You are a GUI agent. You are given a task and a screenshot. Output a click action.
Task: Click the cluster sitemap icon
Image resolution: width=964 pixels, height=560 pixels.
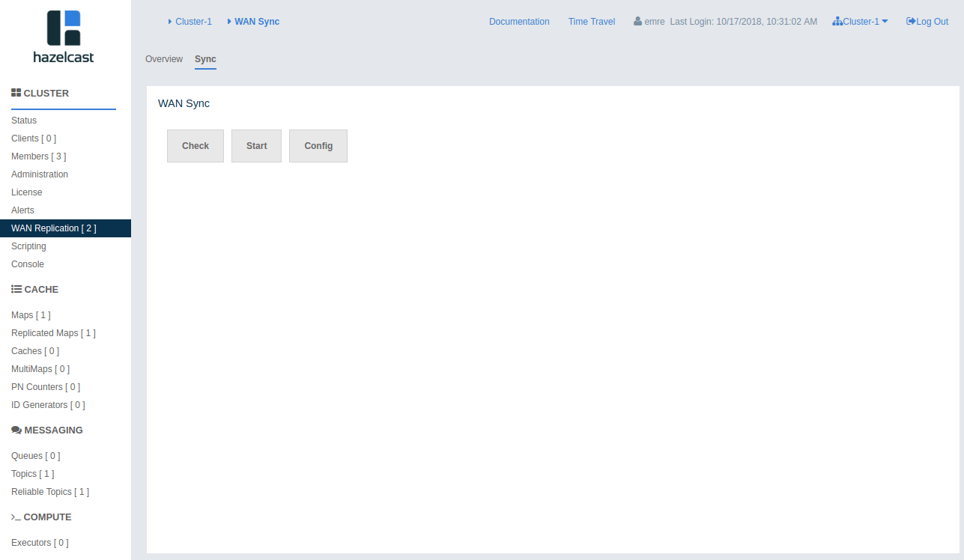pyautogui.click(x=837, y=22)
